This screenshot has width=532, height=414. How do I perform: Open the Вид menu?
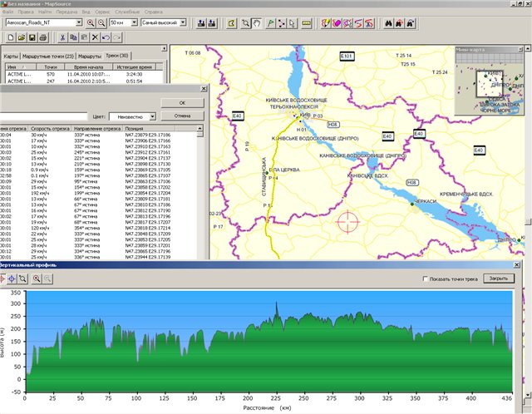[86, 12]
